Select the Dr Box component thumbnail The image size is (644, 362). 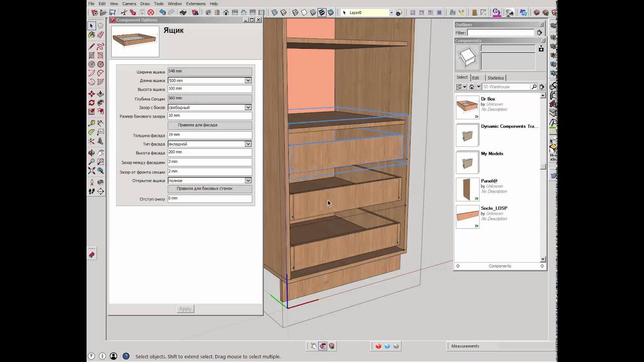coord(467,108)
